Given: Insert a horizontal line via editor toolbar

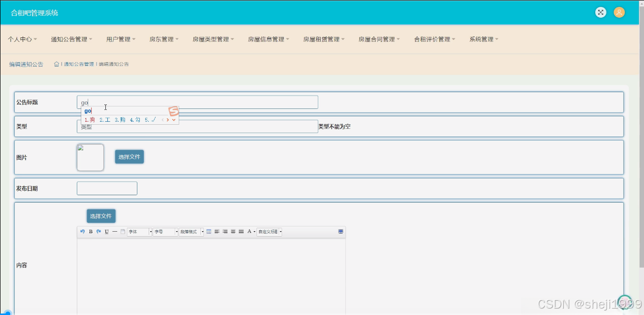Looking at the screenshot, I should click(x=115, y=232).
